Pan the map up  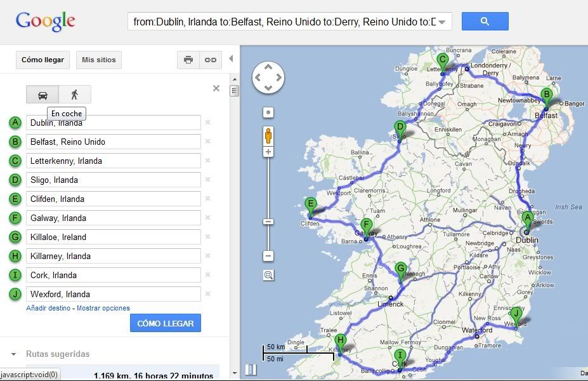tap(268, 67)
